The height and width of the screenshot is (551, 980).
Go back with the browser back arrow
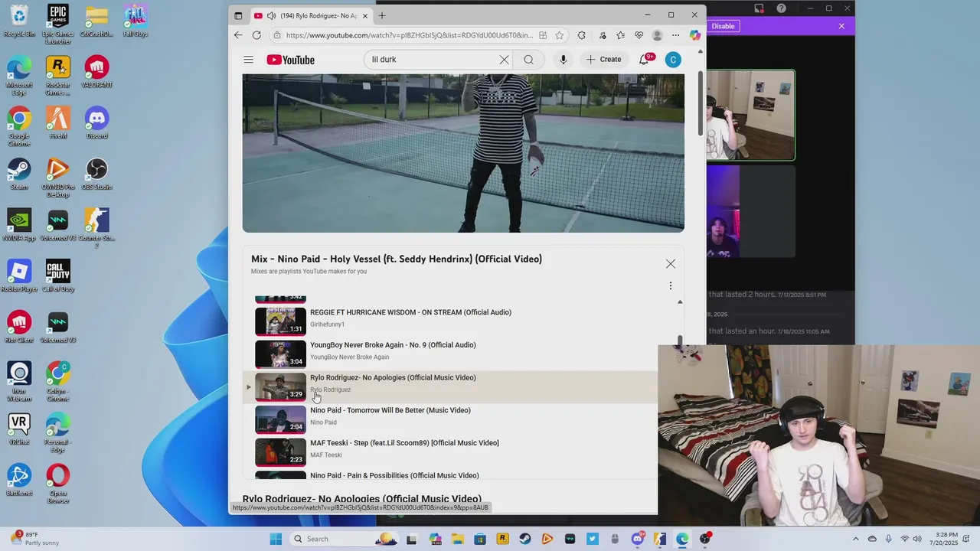tap(238, 35)
